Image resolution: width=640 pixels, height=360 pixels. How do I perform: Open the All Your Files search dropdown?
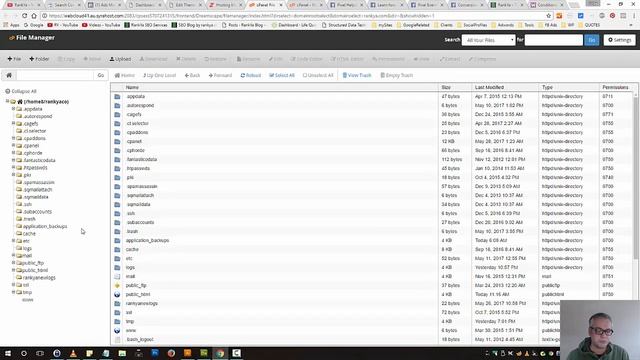(488, 40)
